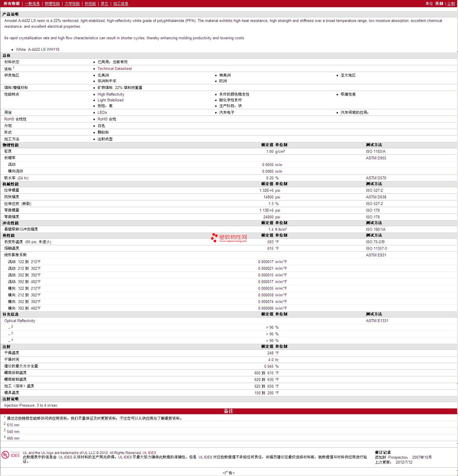
Task: Select the 0.0050 flow shrinkage value
Action: pos(268,165)
